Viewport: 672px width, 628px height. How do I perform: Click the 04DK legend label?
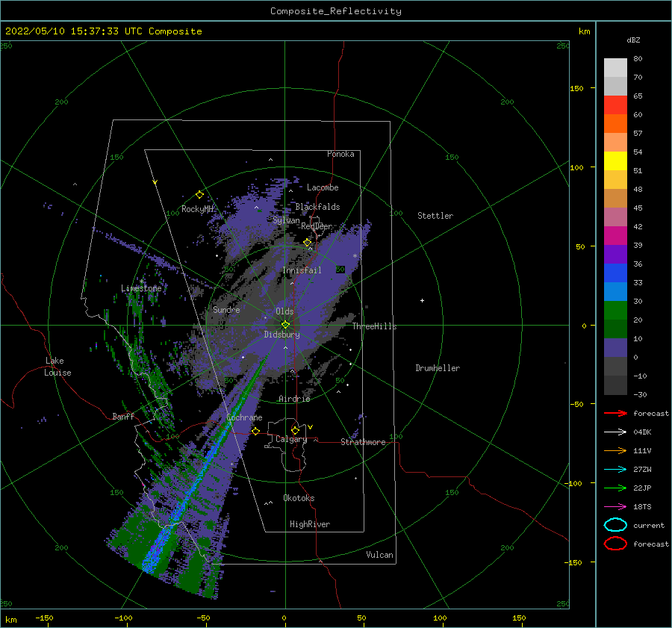click(642, 432)
